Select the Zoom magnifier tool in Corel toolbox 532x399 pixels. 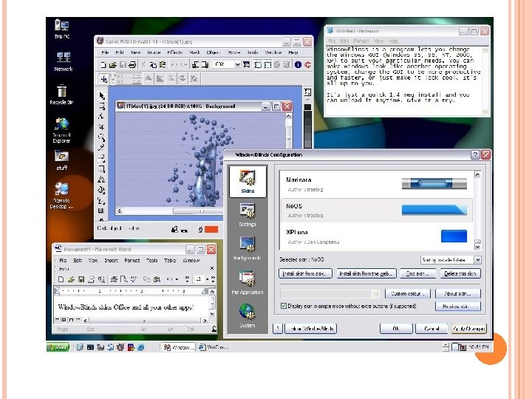click(101, 137)
